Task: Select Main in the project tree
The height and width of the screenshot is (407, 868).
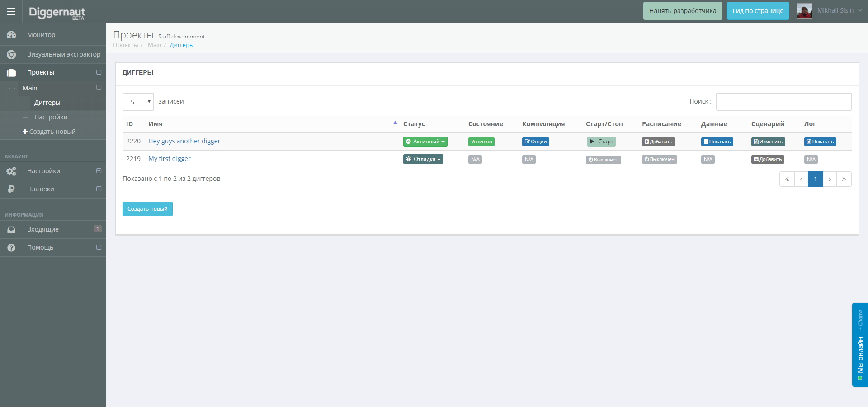Action: pyautogui.click(x=30, y=88)
